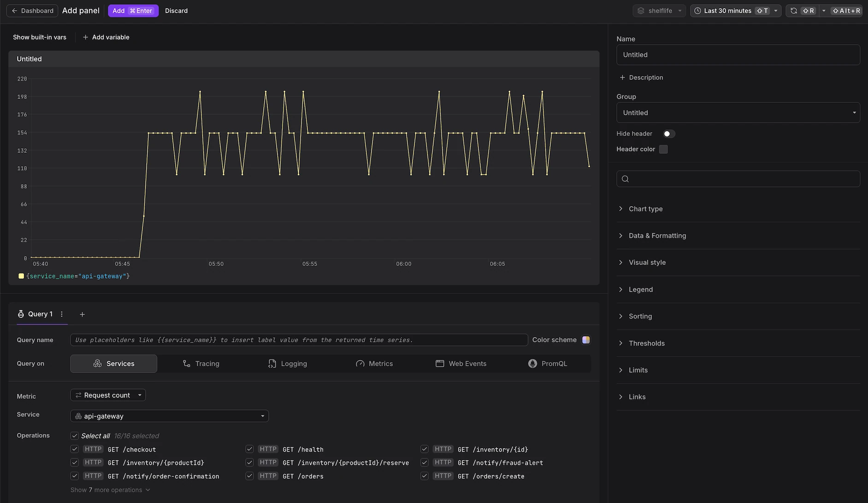Viewport: 868px width, 503px height.
Task: Click the refresh icon in top bar
Action: coord(793,11)
